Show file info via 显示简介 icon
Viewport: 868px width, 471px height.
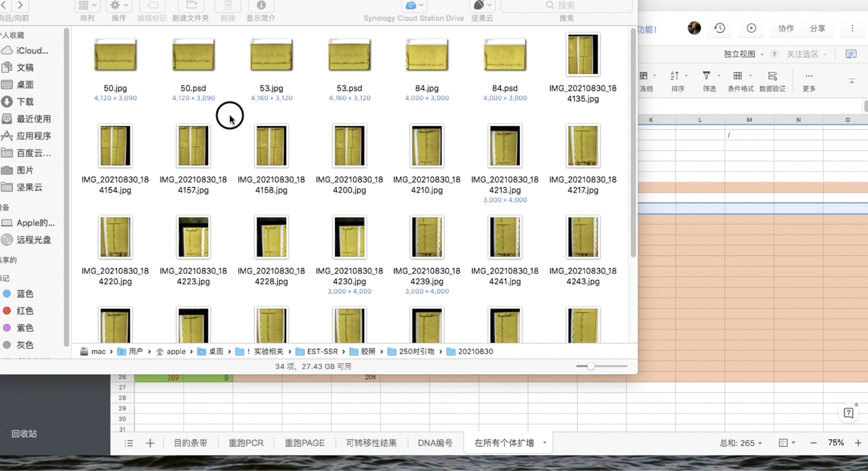coord(261,5)
